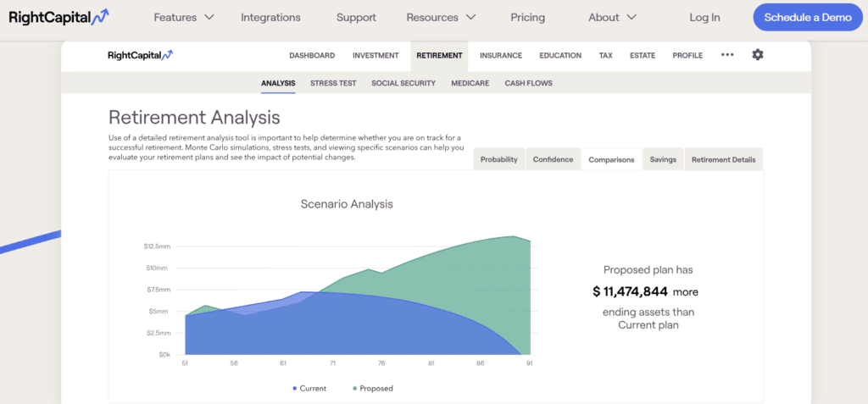Open the three-dot more menu
The image size is (868, 404).
coord(727,55)
